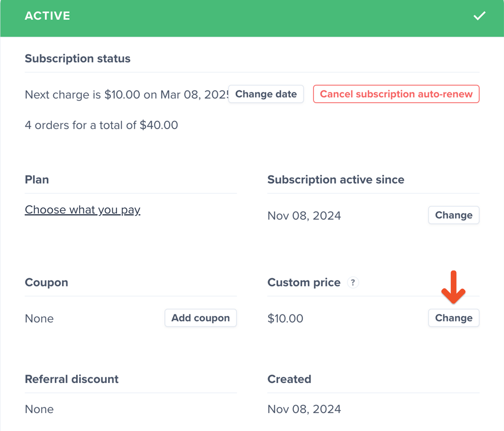Screen dimensions: 504x431
Task: Change the custom price of $10.00
Action: click(454, 318)
